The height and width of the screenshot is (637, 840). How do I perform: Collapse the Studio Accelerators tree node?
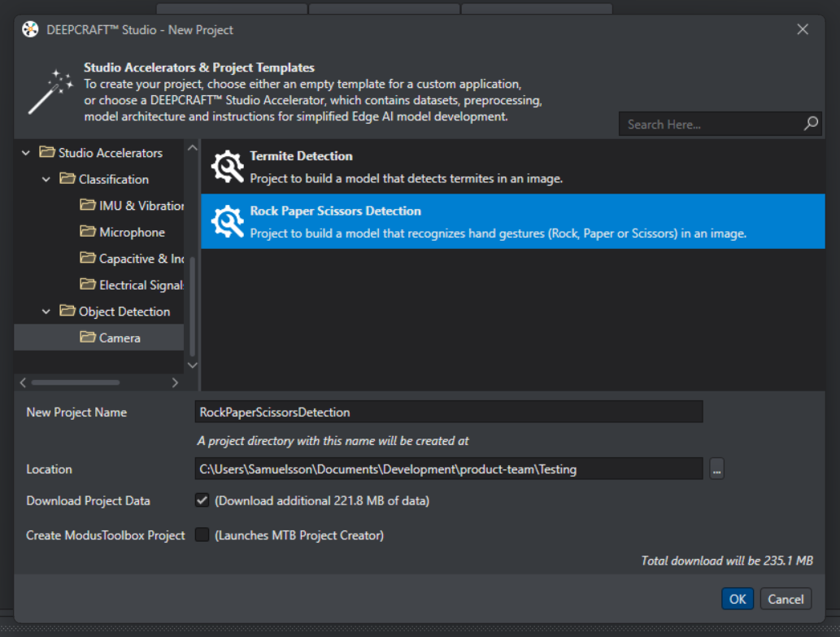coord(26,153)
